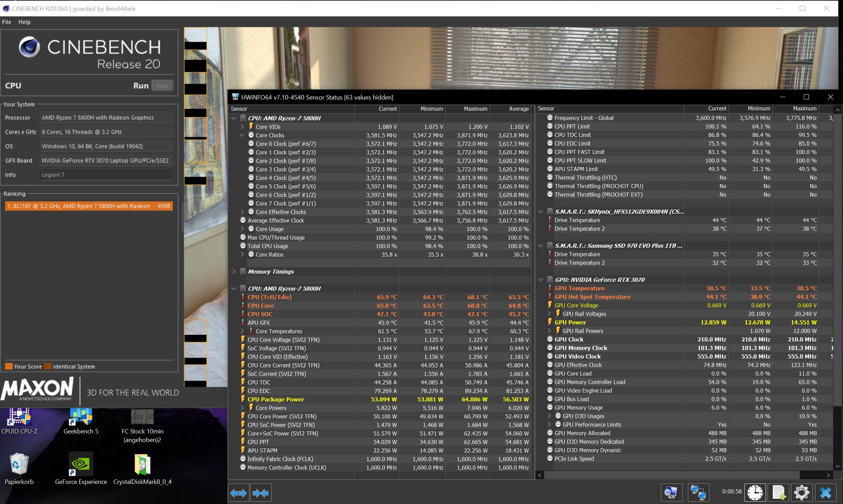Image resolution: width=843 pixels, height=504 pixels.
Task: Open Papierkorb recycle bin icon
Action: [x=19, y=469]
